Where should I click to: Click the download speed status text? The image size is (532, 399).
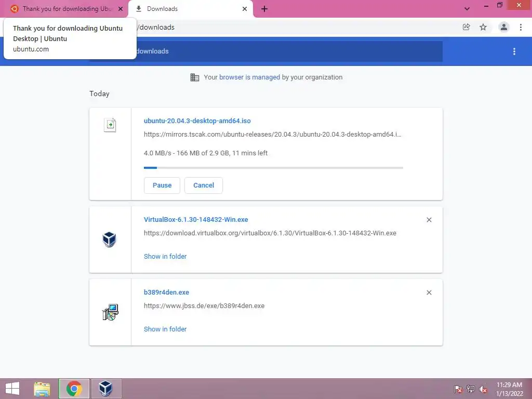[x=206, y=153]
